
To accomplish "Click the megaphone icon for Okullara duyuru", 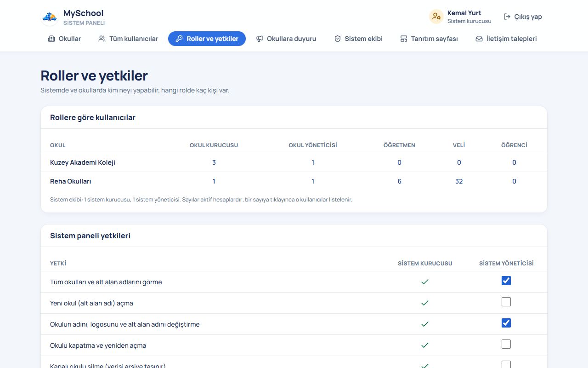I will [260, 39].
